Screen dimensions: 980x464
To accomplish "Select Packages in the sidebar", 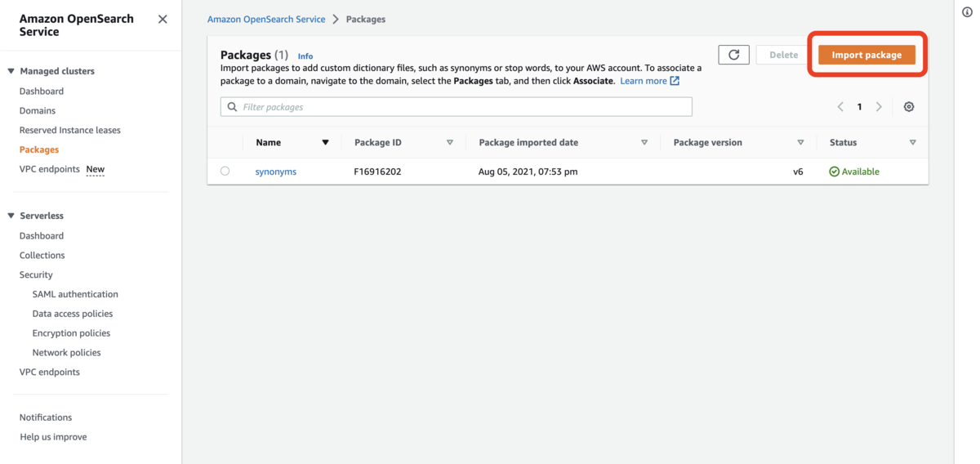I will [x=39, y=150].
